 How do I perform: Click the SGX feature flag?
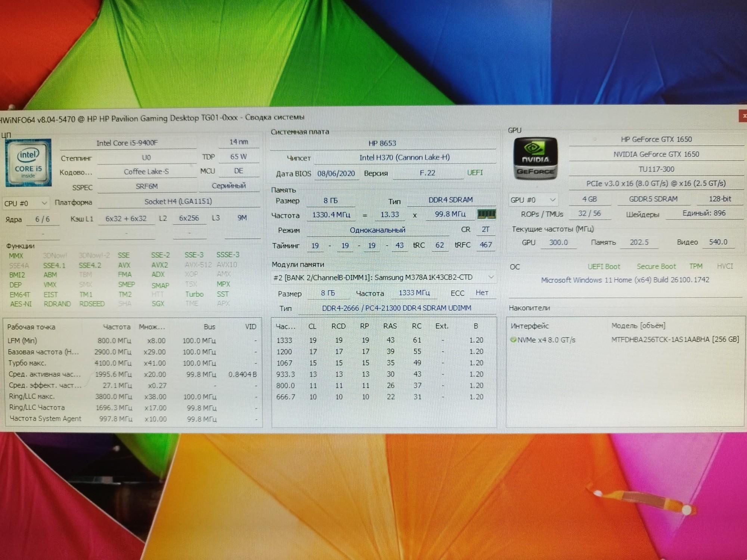click(158, 304)
